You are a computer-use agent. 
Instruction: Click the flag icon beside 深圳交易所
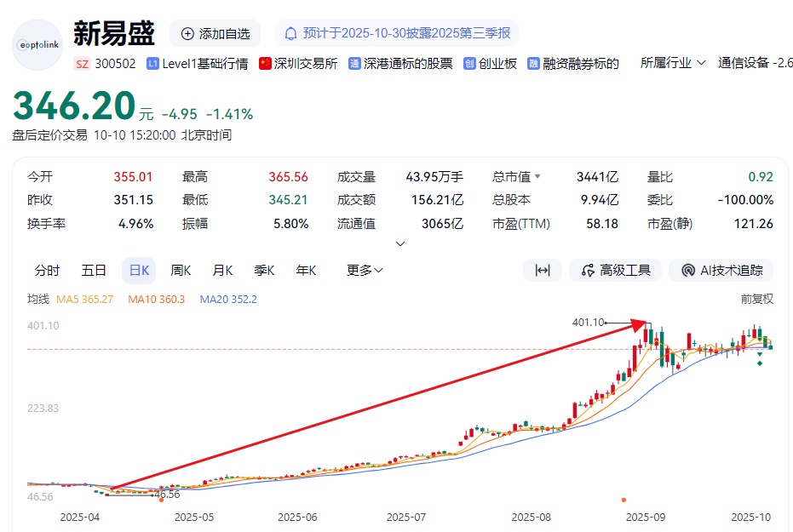click(x=265, y=64)
